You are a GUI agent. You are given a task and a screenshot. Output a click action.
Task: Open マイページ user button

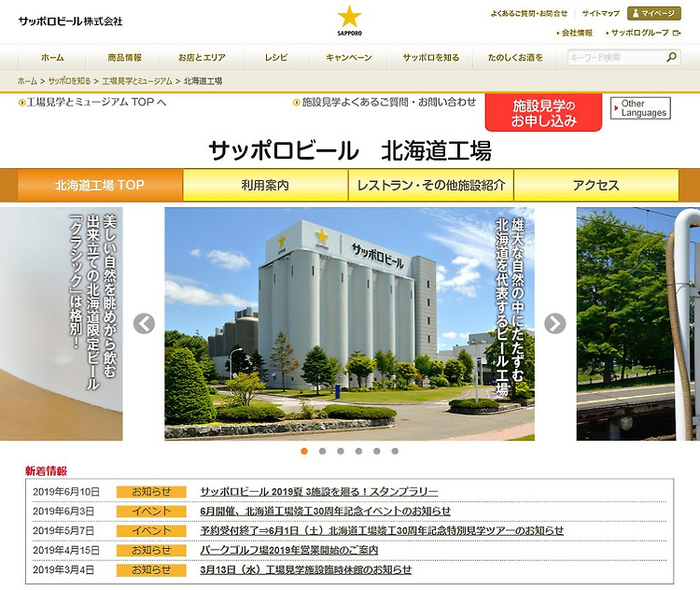coord(654,13)
